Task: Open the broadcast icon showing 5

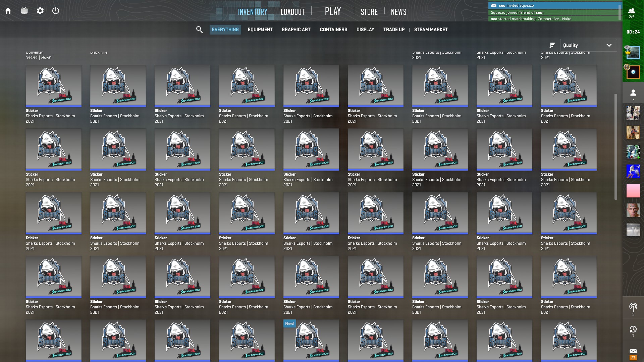Action: coord(633,309)
